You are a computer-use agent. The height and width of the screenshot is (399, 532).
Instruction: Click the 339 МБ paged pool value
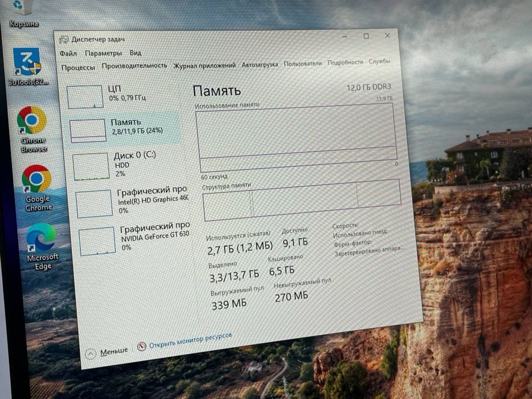coord(229,305)
